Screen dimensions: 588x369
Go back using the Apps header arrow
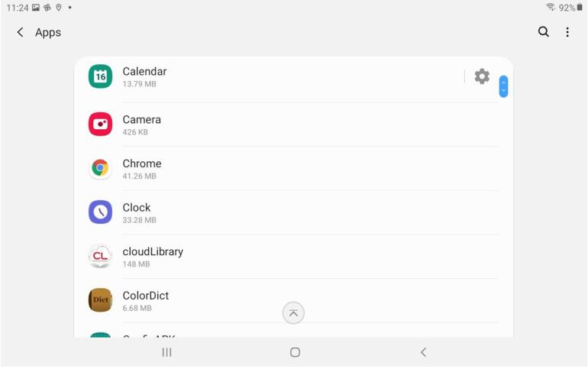(21, 32)
